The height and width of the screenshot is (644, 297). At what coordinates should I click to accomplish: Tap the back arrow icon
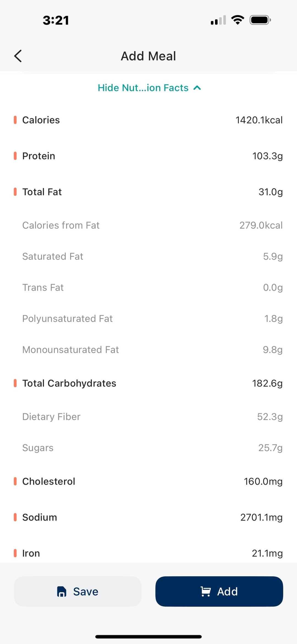pos(18,56)
